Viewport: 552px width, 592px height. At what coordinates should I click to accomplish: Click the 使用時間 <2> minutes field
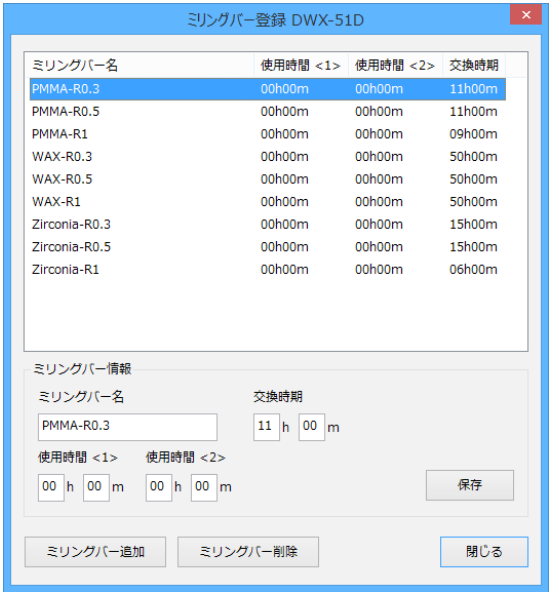[x=204, y=487]
